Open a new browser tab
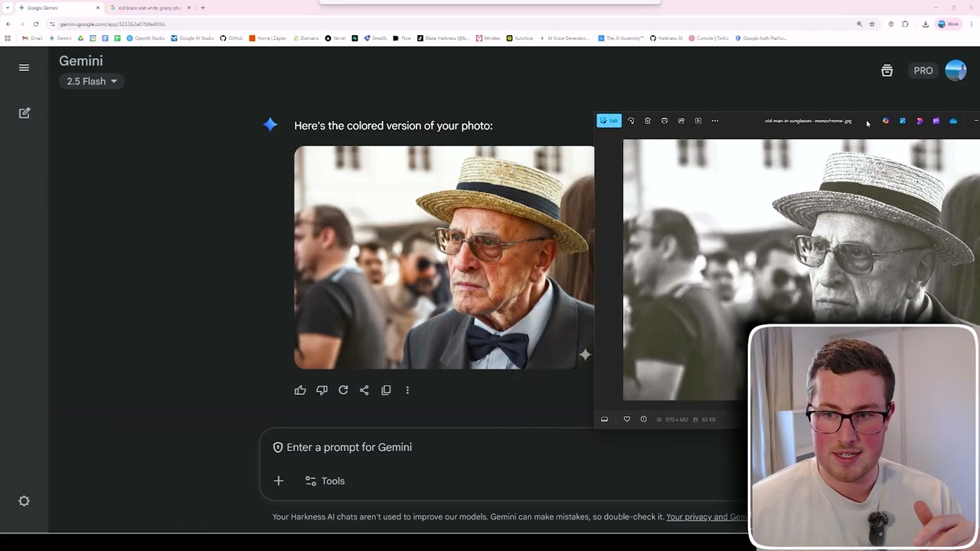980x551 pixels. coord(203,8)
